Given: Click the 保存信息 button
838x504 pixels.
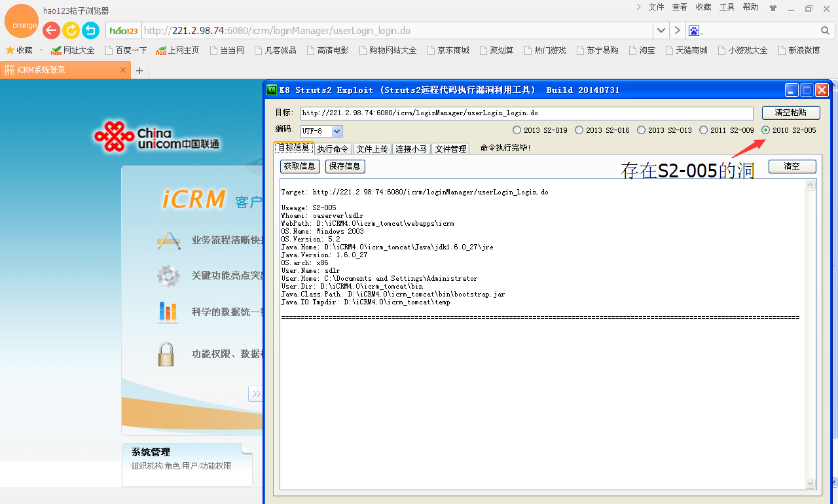Looking at the screenshot, I should 345,166.
